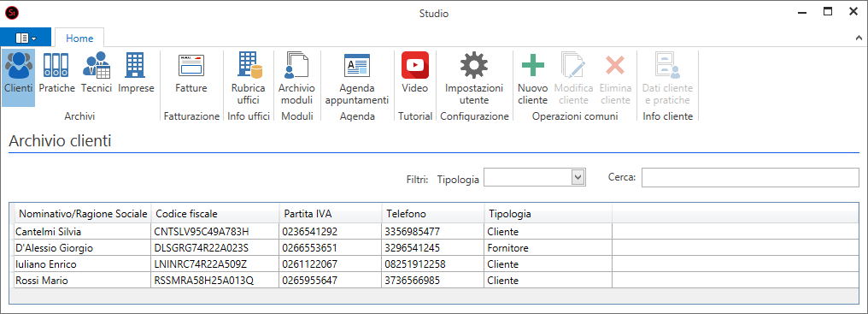
Task: Switch to the Home ribbon tab
Action: coord(79,38)
